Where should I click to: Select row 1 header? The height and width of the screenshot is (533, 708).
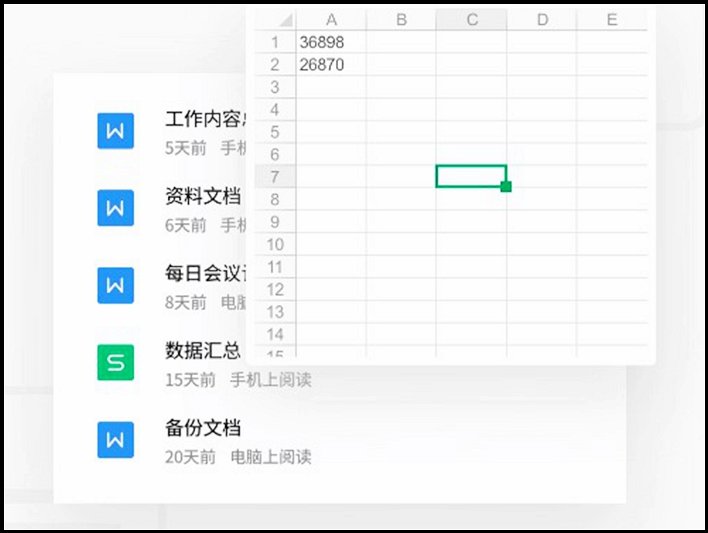[x=276, y=42]
